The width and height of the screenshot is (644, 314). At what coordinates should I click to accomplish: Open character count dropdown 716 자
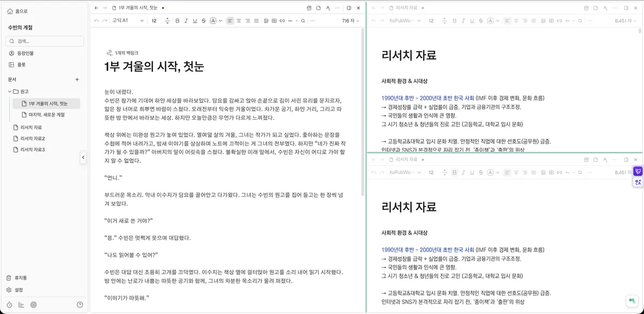[x=351, y=21]
